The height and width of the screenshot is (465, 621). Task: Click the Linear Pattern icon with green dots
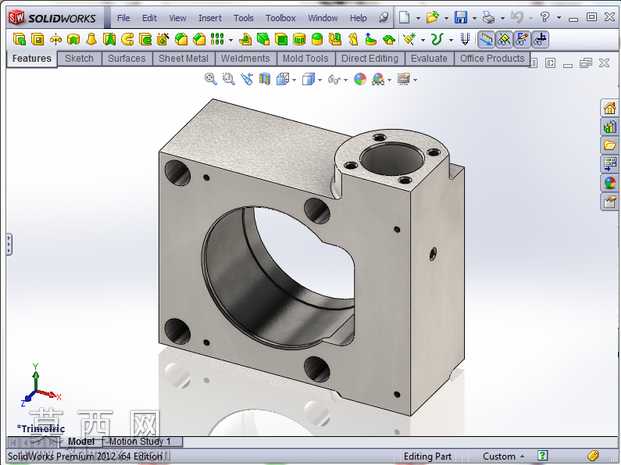click(217, 39)
